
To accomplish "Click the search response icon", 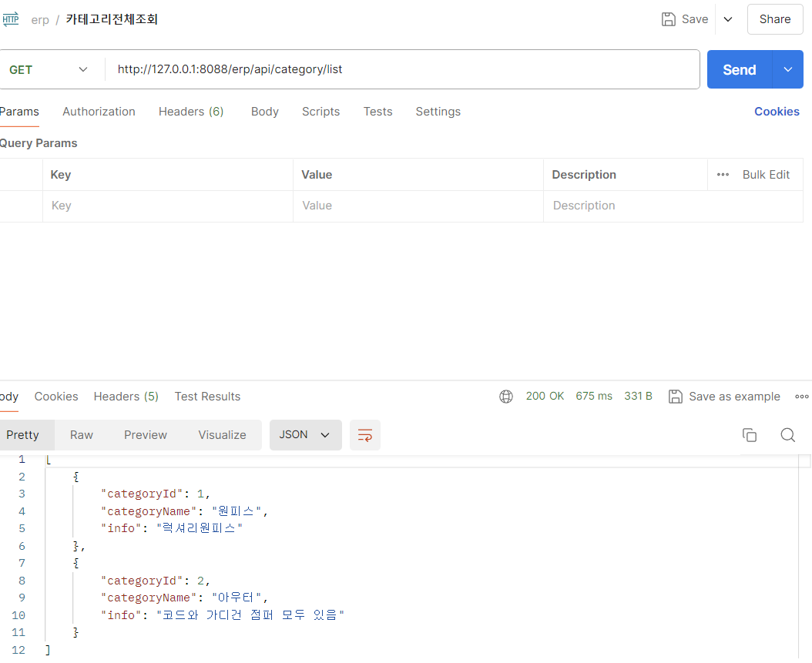I will point(787,435).
